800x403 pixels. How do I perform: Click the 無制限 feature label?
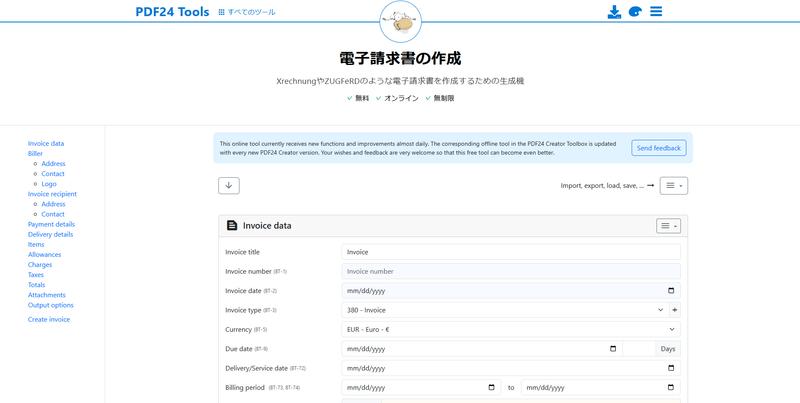click(444, 98)
